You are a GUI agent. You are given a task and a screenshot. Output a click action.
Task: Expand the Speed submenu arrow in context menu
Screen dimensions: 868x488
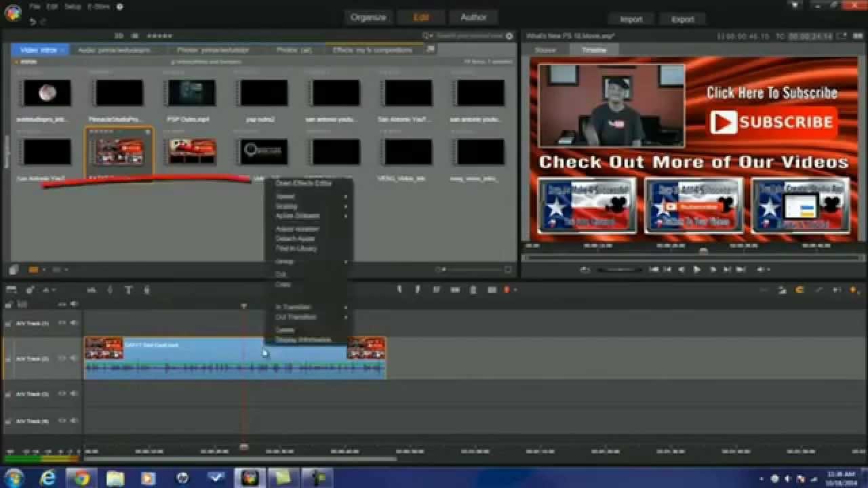pos(346,197)
